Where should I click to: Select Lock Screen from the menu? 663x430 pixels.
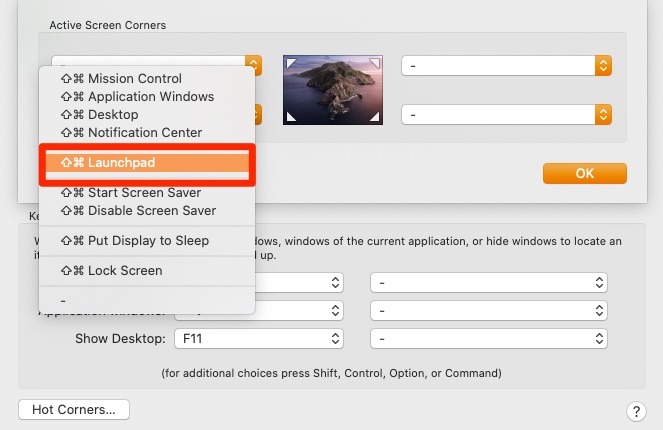point(147,271)
